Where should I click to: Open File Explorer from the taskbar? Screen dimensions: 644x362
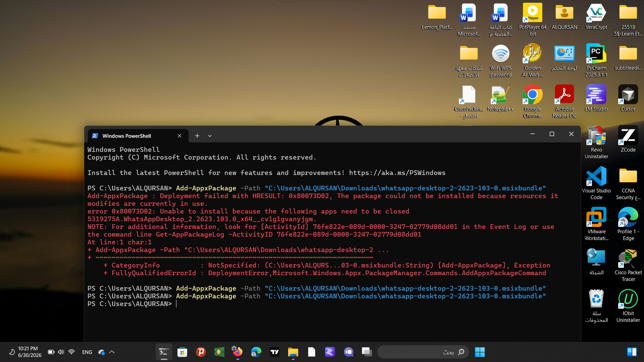(293, 352)
